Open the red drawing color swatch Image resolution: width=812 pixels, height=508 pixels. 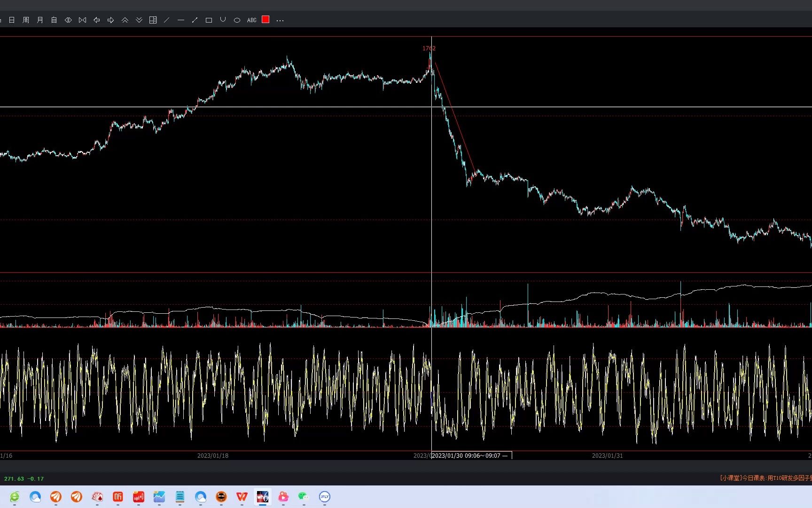(x=265, y=20)
